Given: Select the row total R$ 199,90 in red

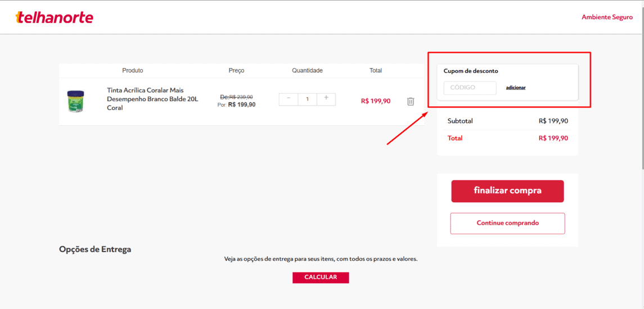Looking at the screenshot, I should coord(376,101).
